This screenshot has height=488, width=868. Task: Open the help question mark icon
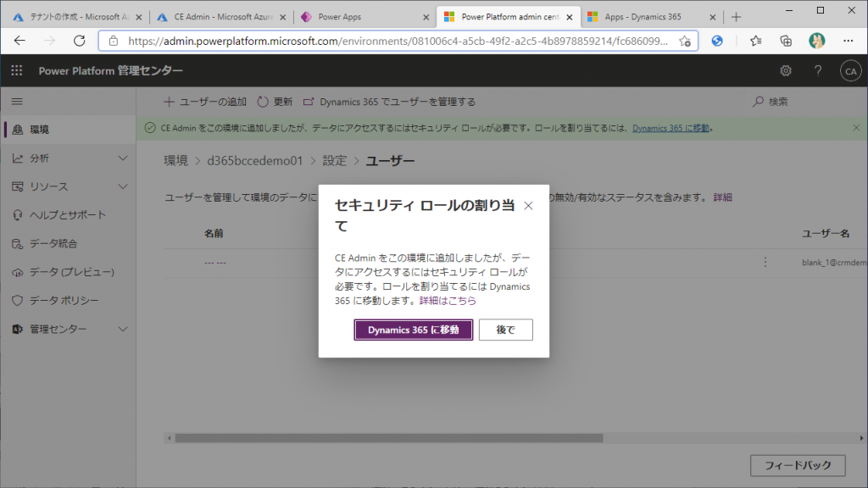[x=818, y=71]
